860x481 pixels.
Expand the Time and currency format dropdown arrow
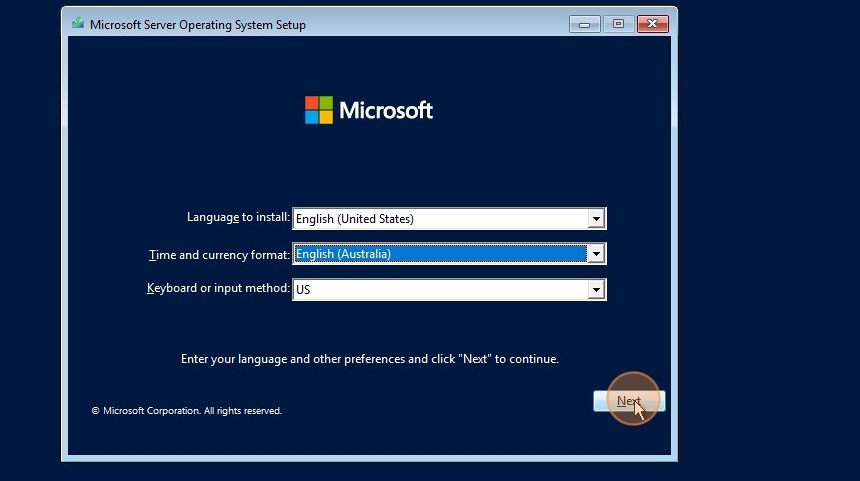596,254
